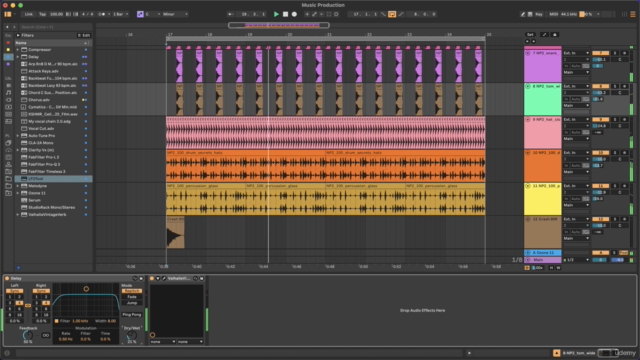Select FabFilter Pro-Q 3 in browser
Screen dimensions: 640x360
53,164
